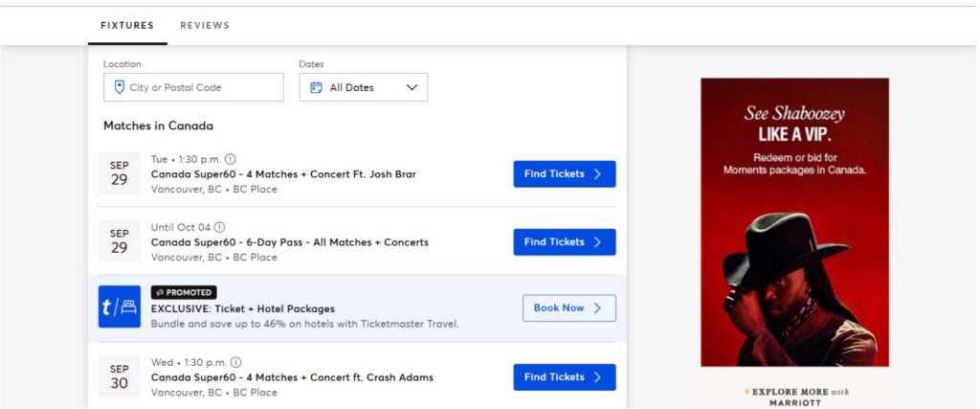Screen dimensions: 980x409
Task: Open the All Dates dropdown
Action: 363,87
